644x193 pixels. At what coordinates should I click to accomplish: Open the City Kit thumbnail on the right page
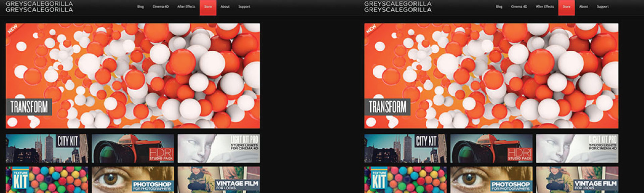tap(406, 148)
